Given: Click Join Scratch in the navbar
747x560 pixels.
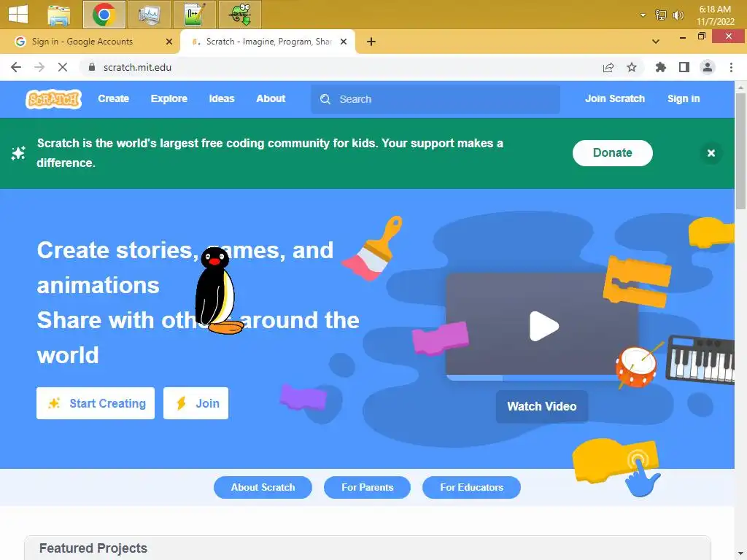Looking at the screenshot, I should click(x=614, y=98).
